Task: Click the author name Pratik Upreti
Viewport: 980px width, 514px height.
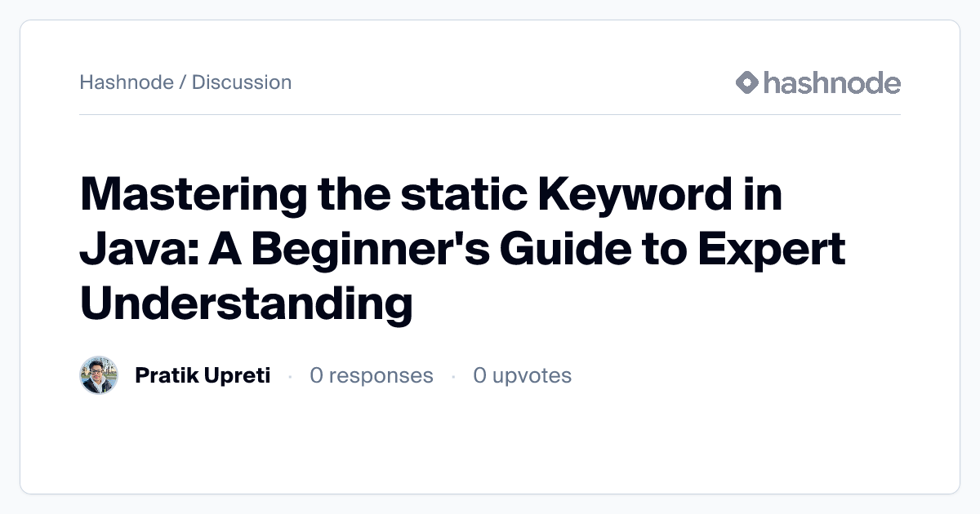Action: point(203,375)
